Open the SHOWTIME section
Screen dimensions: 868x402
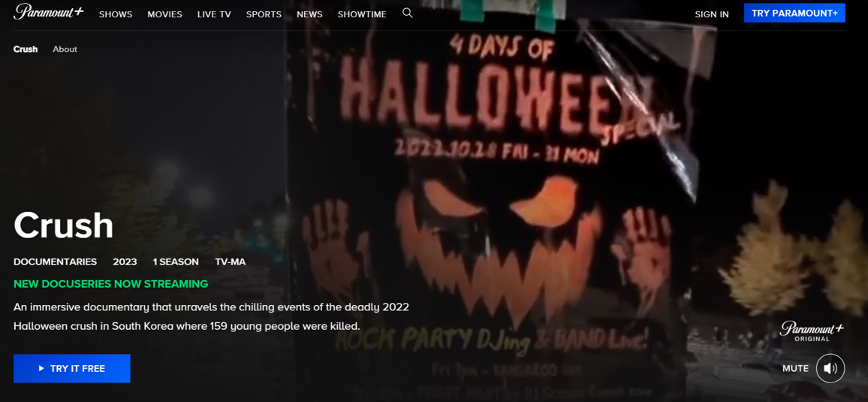tap(362, 14)
